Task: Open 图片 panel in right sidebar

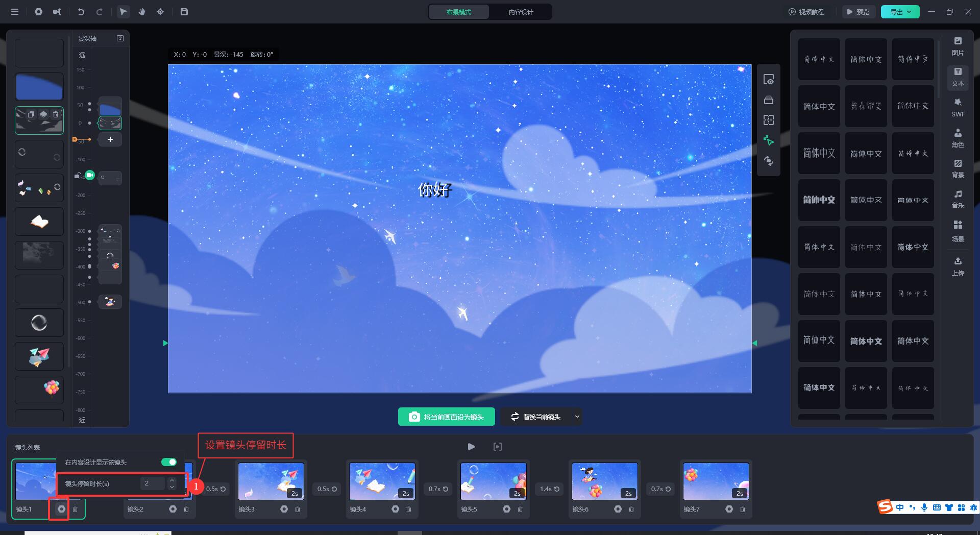Action: pyautogui.click(x=958, y=46)
